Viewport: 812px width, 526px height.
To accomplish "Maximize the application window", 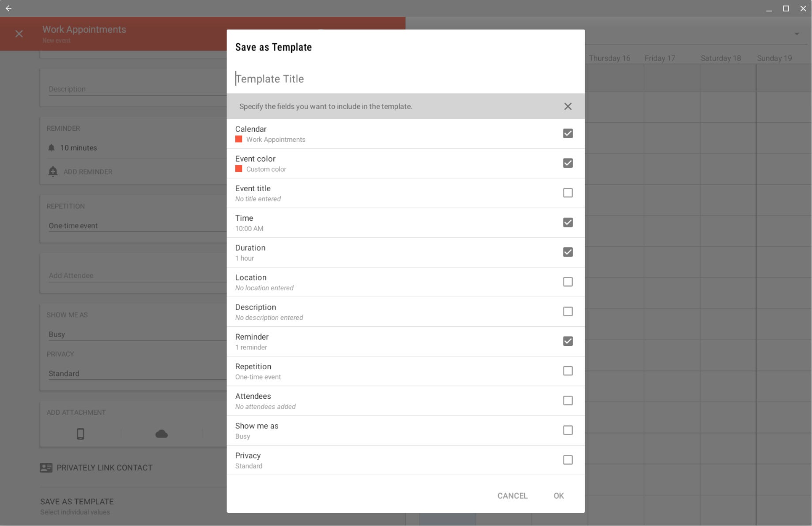I will 786,8.
